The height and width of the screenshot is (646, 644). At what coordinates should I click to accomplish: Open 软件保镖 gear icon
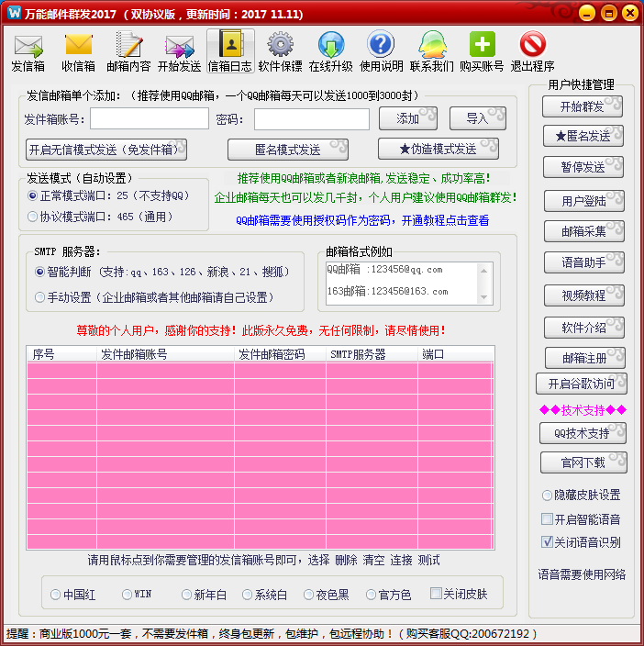pos(280,52)
